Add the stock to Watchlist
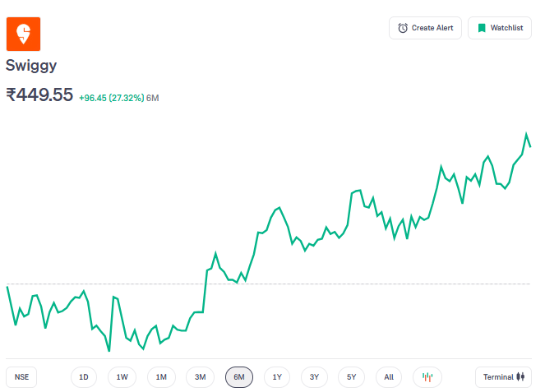Screen dimensions: 545x392 pyautogui.click(x=500, y=28)
